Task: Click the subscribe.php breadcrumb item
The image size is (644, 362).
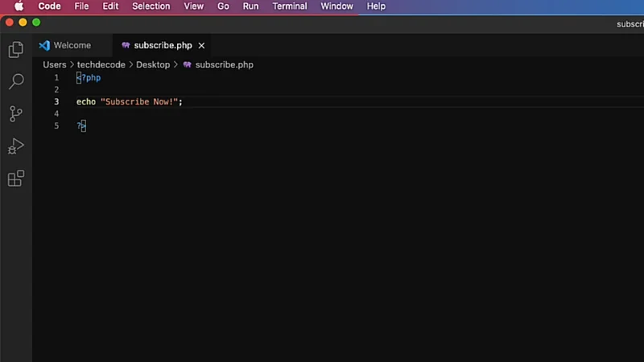Action: point(224,64)
